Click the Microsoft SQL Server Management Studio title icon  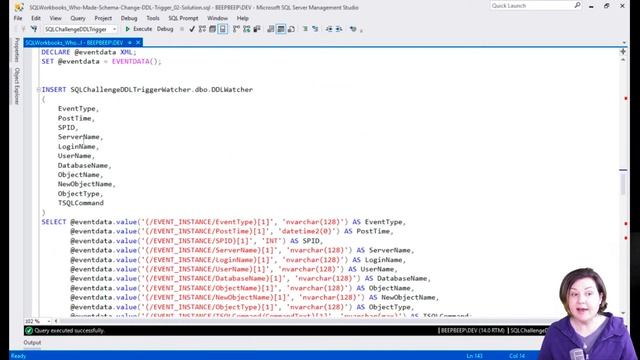pos(19,7)
